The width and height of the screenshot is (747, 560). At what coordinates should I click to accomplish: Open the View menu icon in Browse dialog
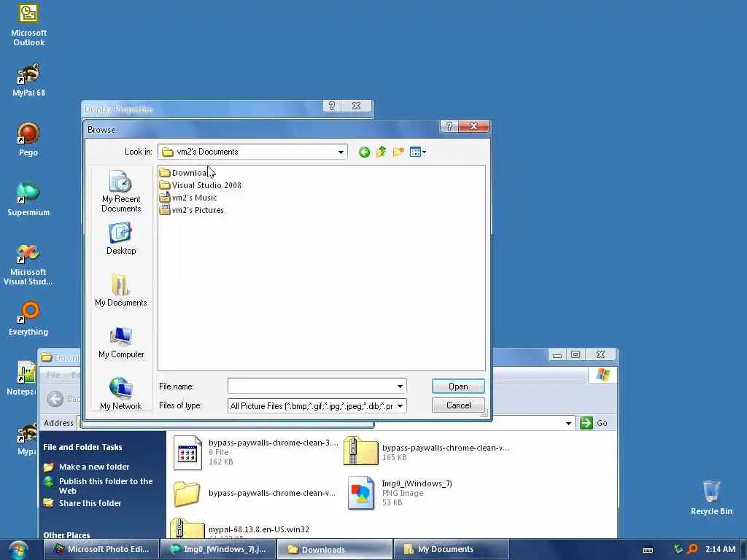418,152
